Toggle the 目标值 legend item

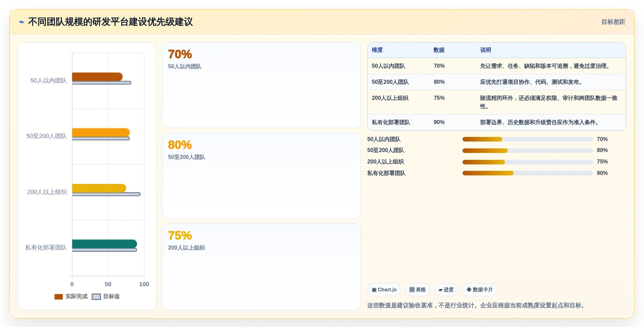[106, 296]
